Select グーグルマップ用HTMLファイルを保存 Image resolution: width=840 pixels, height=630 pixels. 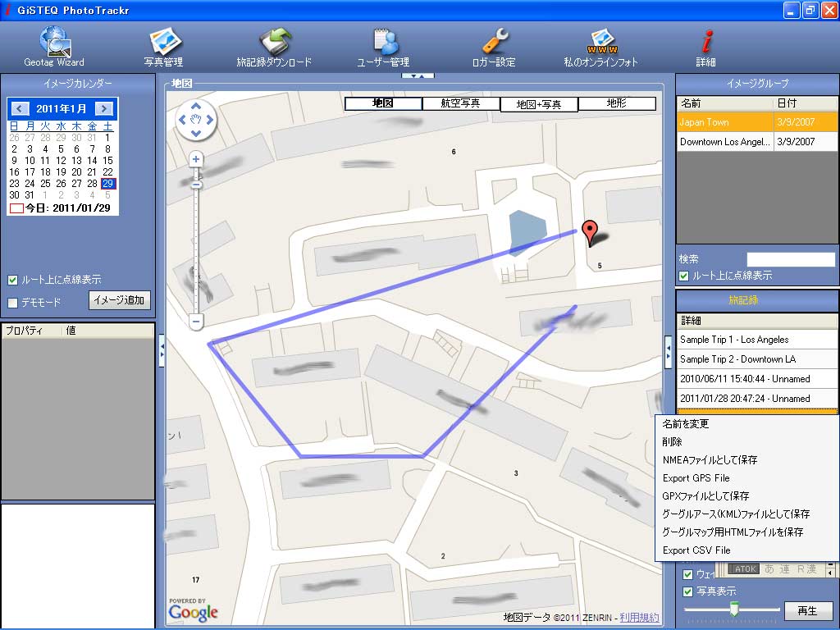[746, 532]
